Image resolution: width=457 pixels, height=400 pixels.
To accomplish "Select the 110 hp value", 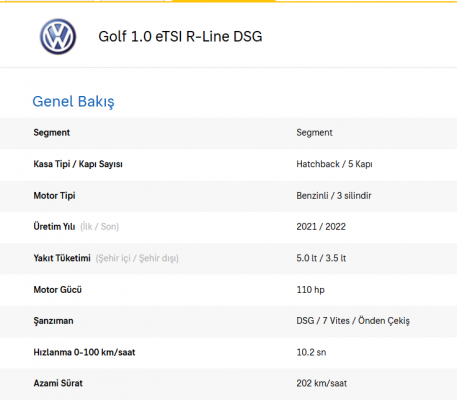I will (x=310, y=290).
